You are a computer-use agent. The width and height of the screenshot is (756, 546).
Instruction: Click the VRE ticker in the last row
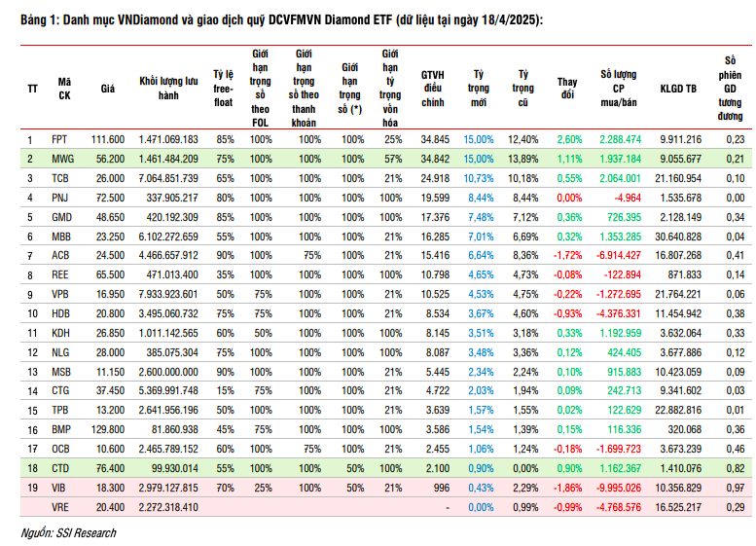61,507
